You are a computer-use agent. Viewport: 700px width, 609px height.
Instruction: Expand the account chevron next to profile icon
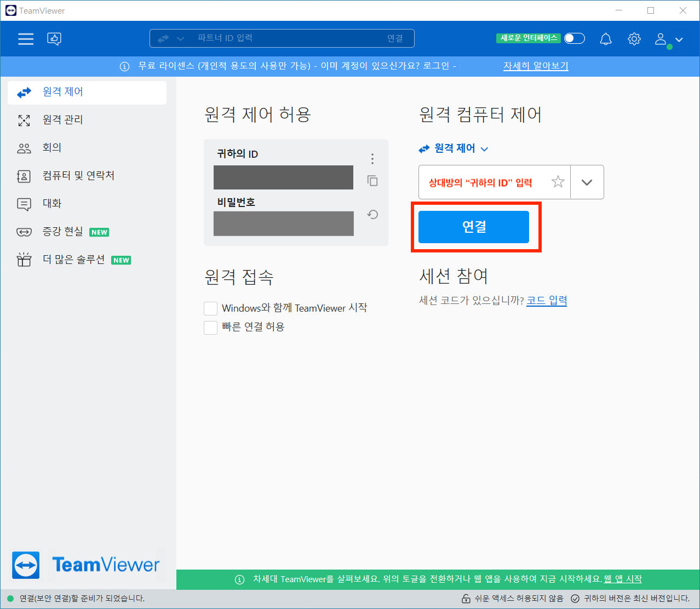click(679, 39)
